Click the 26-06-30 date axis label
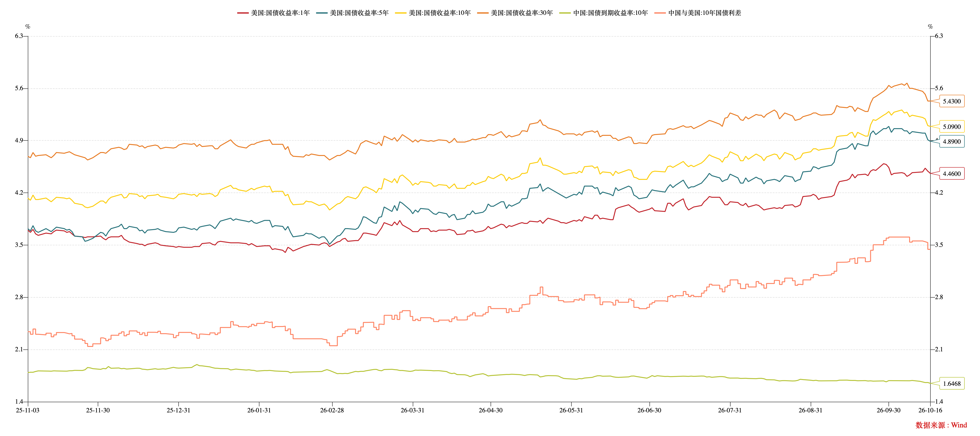 (x=649, y=411)
